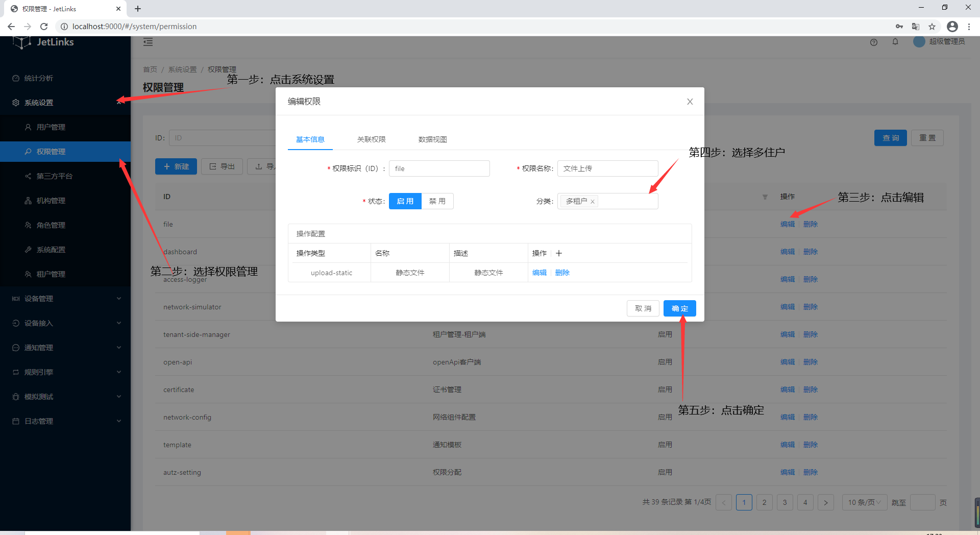Set status to 启用
980x535 pixels.
click(405, 201)
